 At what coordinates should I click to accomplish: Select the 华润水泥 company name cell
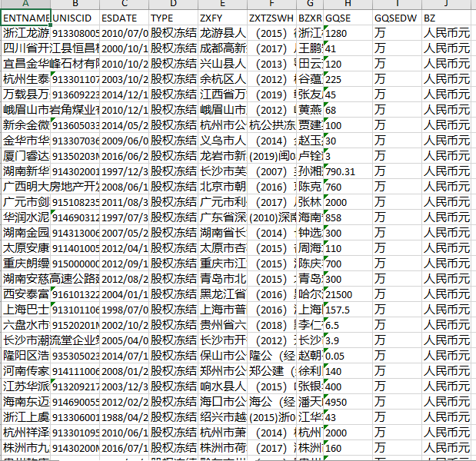26,217
